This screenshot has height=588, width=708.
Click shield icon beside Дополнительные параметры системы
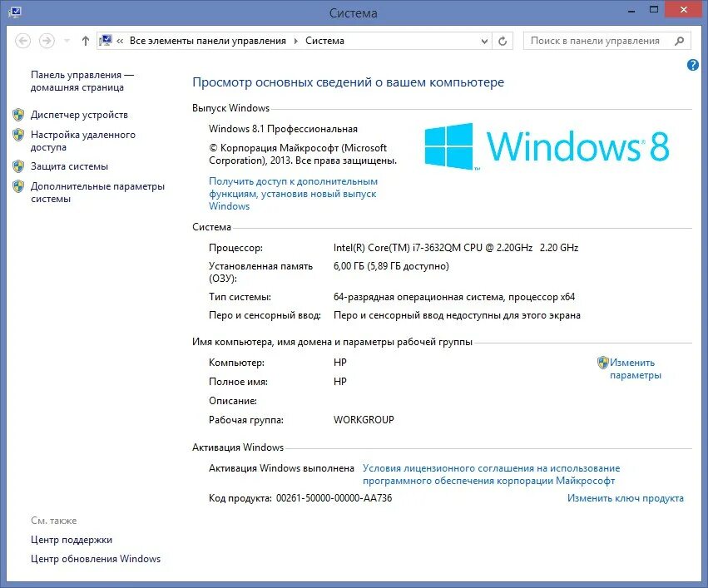click(x=18, y=186)
